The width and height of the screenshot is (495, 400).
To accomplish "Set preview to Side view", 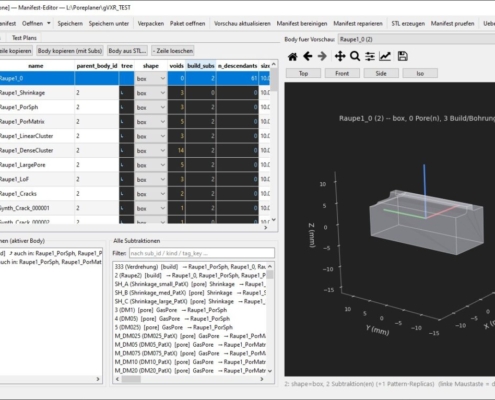I will [x=381, y=73].
